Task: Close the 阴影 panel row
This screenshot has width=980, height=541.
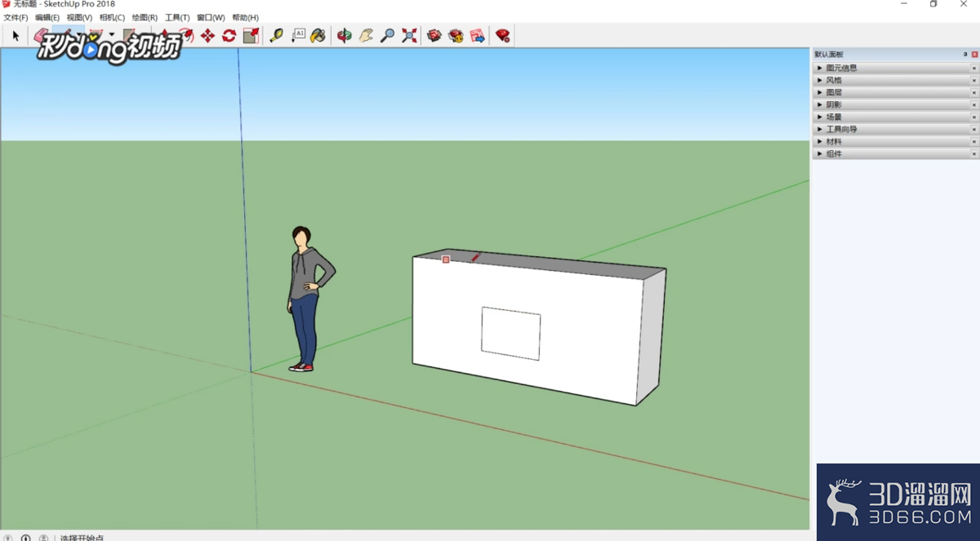Action: click(x=974, y=105)
